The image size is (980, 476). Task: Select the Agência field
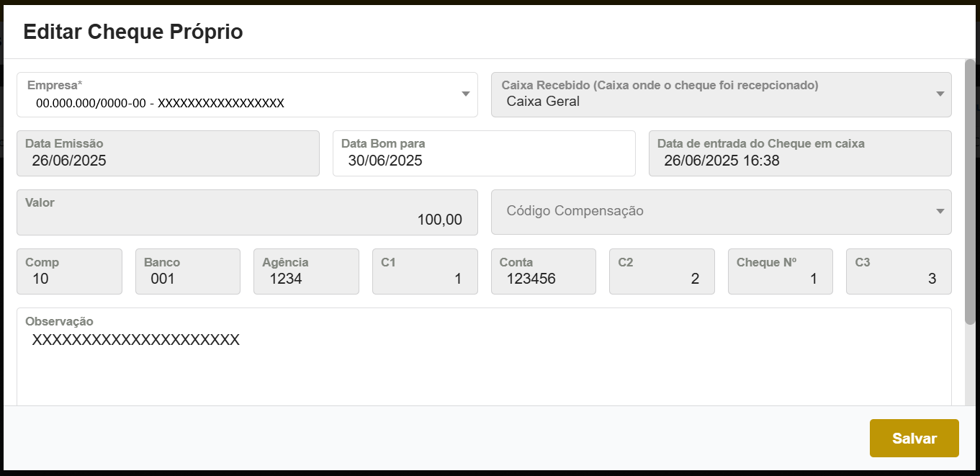pos(306,278)
